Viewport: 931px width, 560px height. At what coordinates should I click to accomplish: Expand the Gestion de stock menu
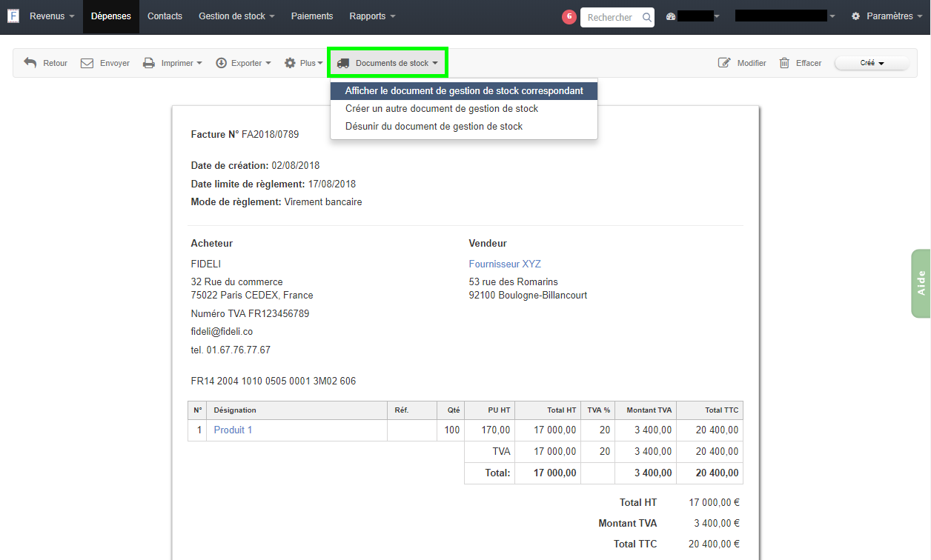pyautogui.click(x=232, y=15)
